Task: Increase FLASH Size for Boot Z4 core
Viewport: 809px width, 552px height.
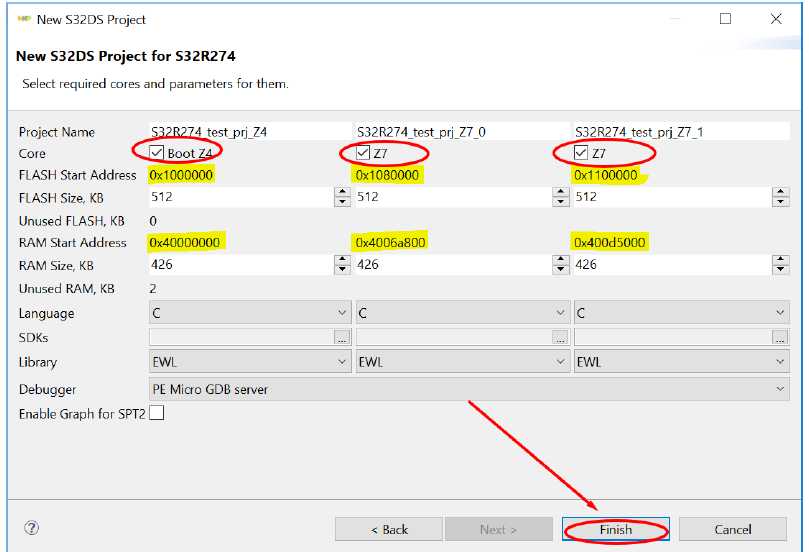Action: tap(342, 192)
